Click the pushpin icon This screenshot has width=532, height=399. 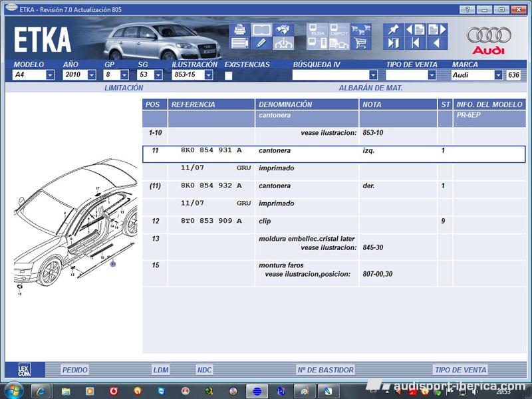tap(394, 29)
